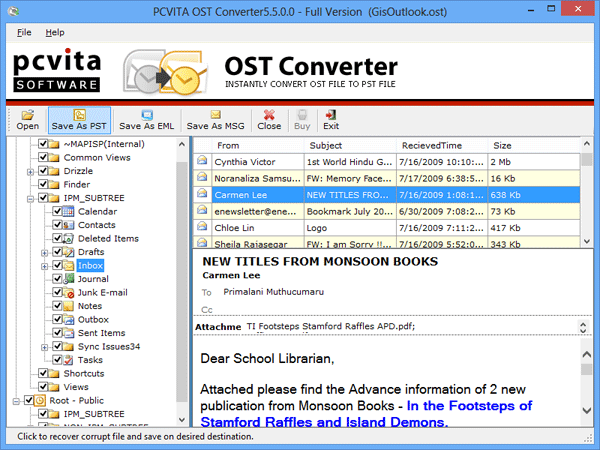Uncheck the Drizzle folder checkbox
Viewport: 600px width, 450px height.
tap(43, 171)
